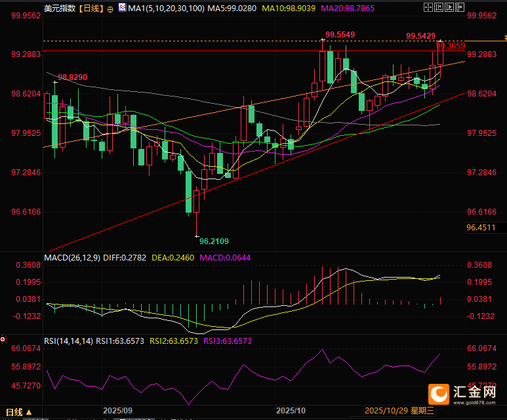
Task: Click the 2025/10 date axis label
Action: tap(291, 411)
